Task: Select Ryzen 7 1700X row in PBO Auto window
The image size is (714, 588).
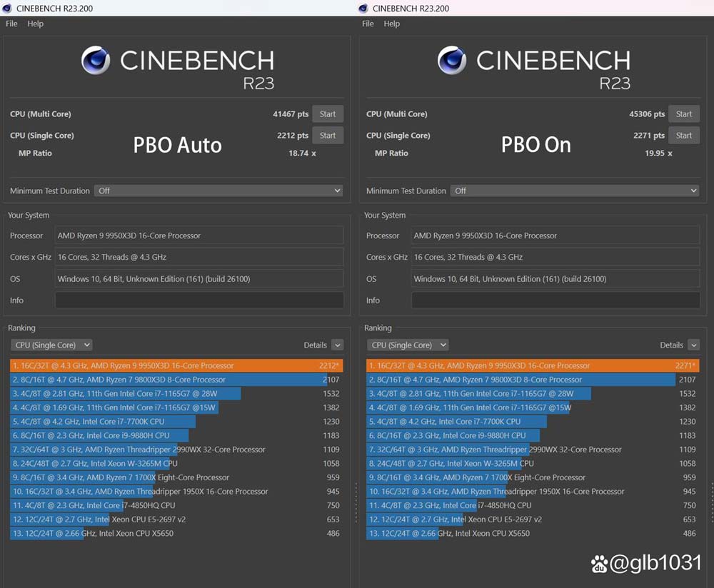Action: [176, 477]
